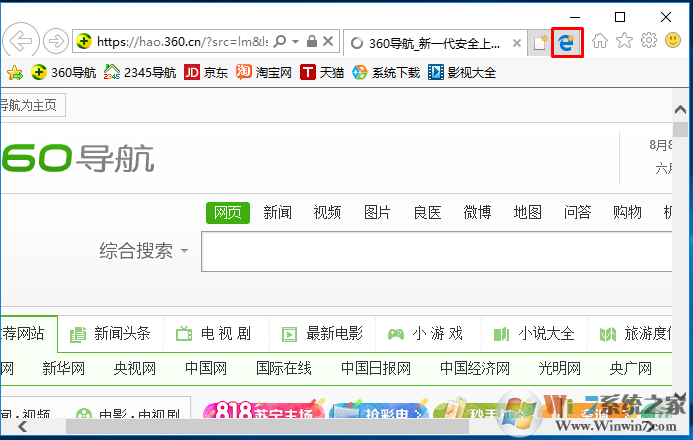Image resolution: width=693 pixels, height=440 pixels.
Task: Select the 问答 search tab
Action: (x=577, y=212)
